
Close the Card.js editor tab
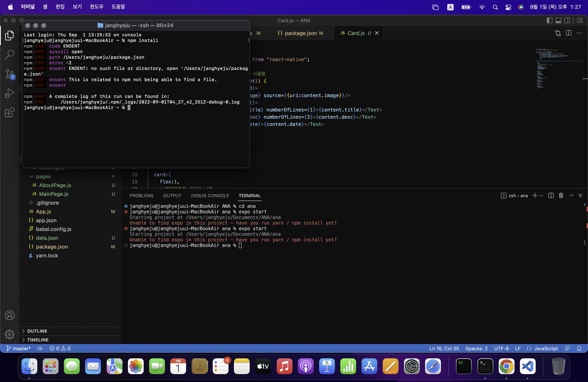(x=377, y=33)
